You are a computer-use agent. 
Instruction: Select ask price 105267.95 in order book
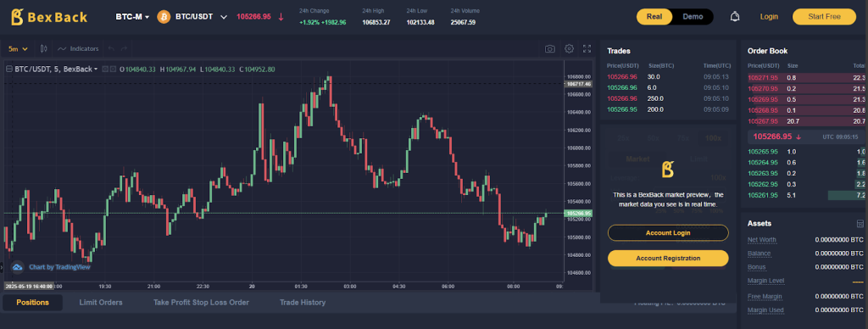point(762,121)
